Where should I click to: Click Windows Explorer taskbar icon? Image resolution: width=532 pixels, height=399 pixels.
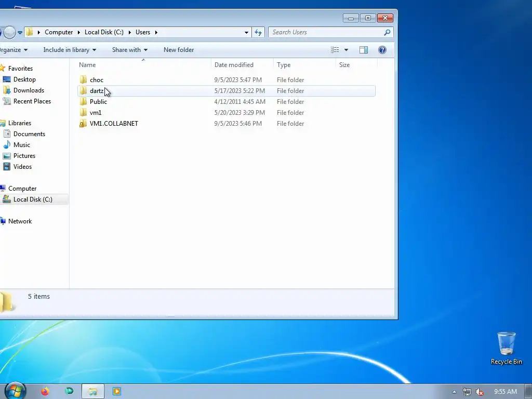click(93, 392)
